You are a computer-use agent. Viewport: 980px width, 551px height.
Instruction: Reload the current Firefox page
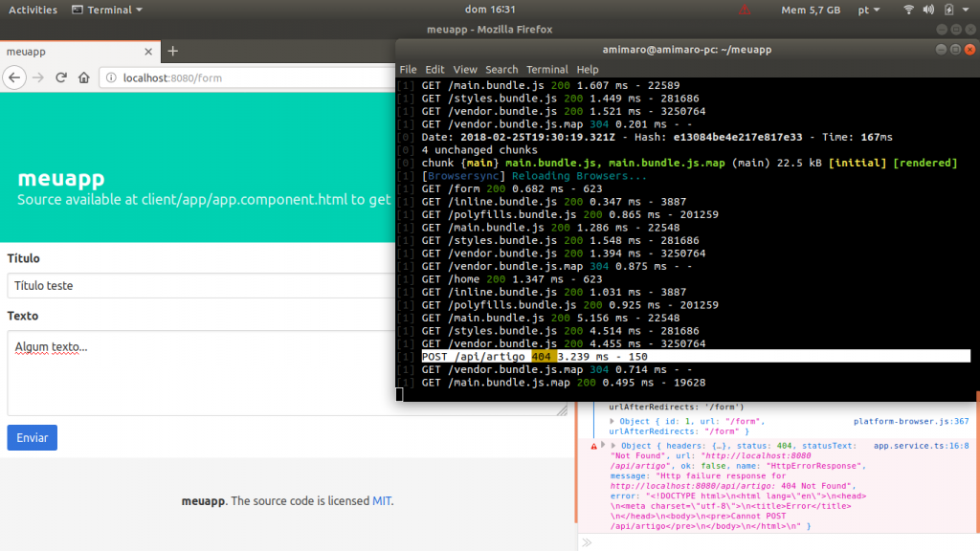pyautogui.click(x=61, y=77)
